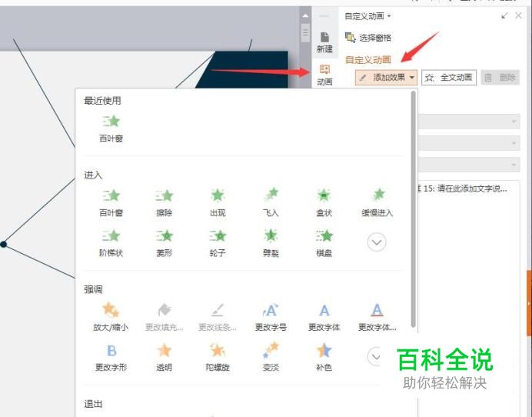The width and height of the screenshot is (532, 417).
Task: Apply the 出现 entrance animation
Action: click(x=218, y=202)
